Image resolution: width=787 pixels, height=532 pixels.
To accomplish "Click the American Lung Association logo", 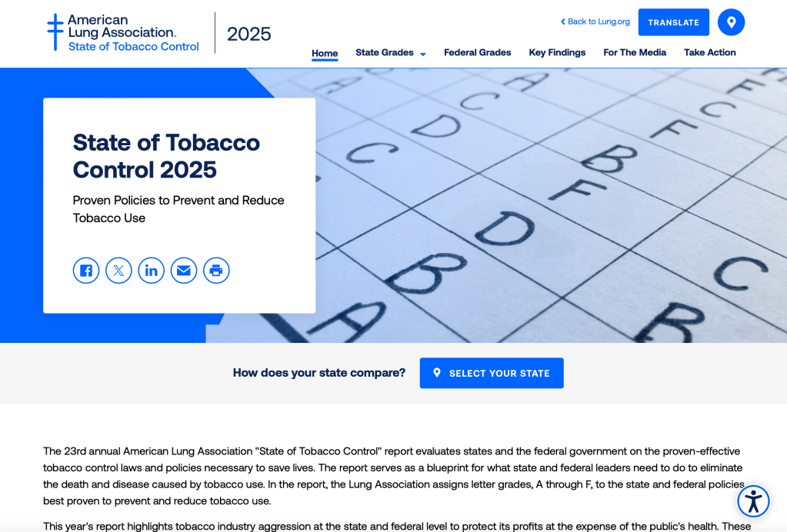I will coord(122,32).
